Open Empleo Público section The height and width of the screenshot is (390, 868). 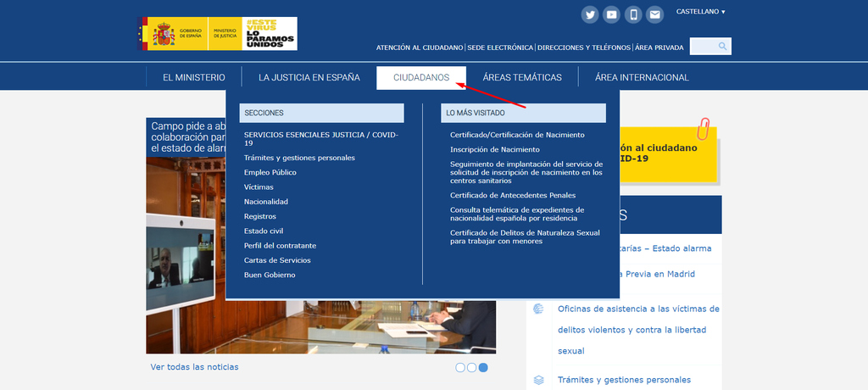coord(270,172)
